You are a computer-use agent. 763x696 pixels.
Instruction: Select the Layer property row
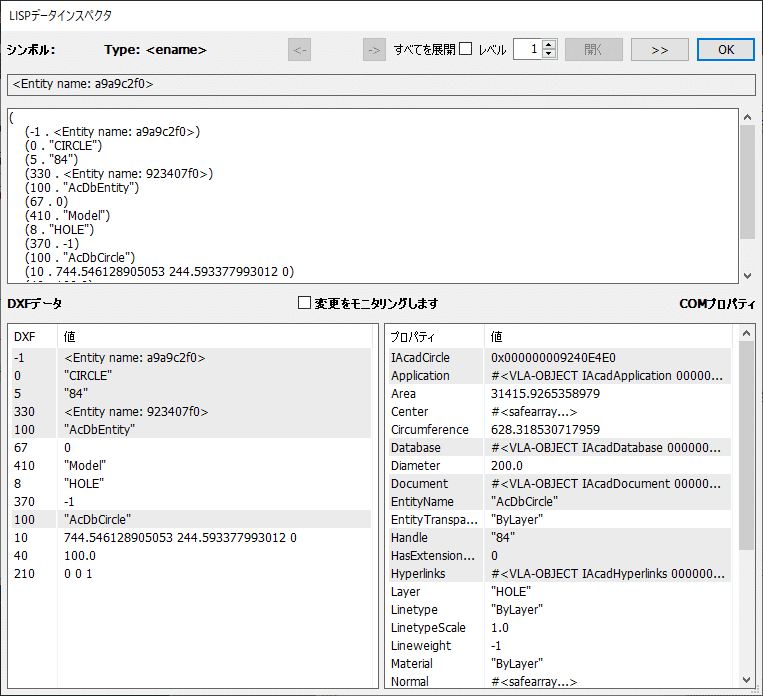560,592
